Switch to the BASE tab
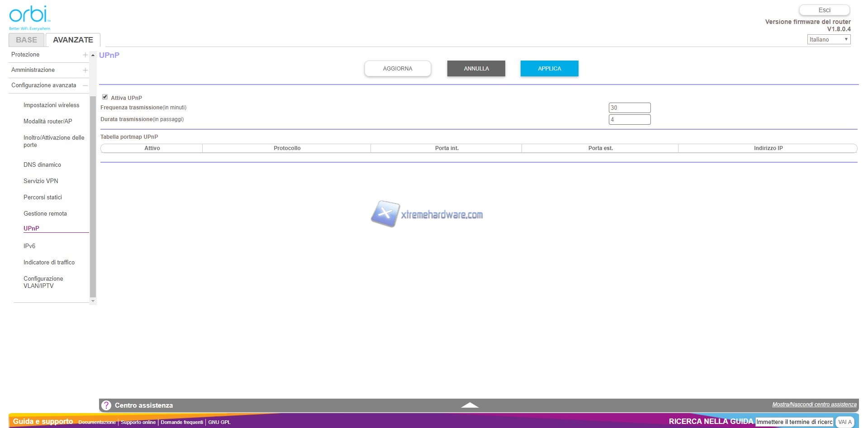Screen dimensions: 868x428 pos(27,40)
